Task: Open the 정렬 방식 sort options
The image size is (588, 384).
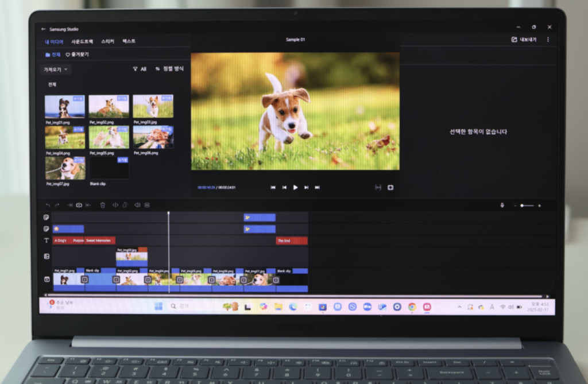Action: [169, 69]
